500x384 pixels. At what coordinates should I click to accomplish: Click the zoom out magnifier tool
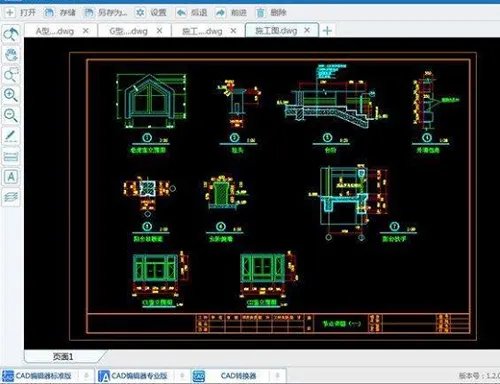click(11, 115)
